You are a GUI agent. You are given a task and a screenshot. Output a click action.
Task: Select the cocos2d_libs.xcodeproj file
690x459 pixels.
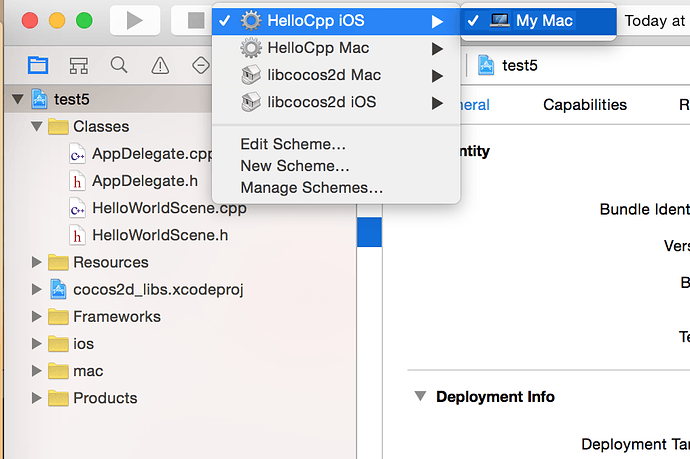click(158, 289)
